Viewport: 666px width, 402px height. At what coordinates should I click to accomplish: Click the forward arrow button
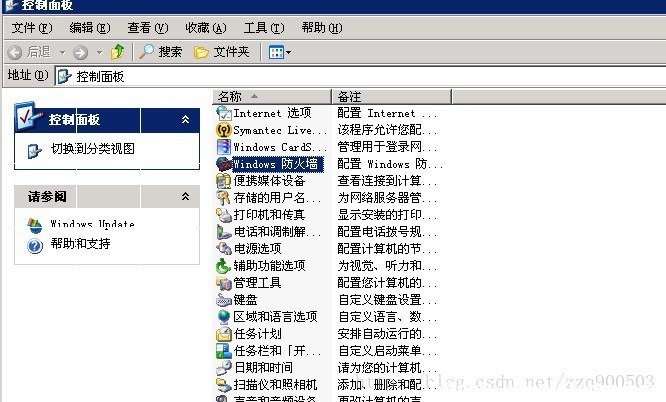pos(80,53)
